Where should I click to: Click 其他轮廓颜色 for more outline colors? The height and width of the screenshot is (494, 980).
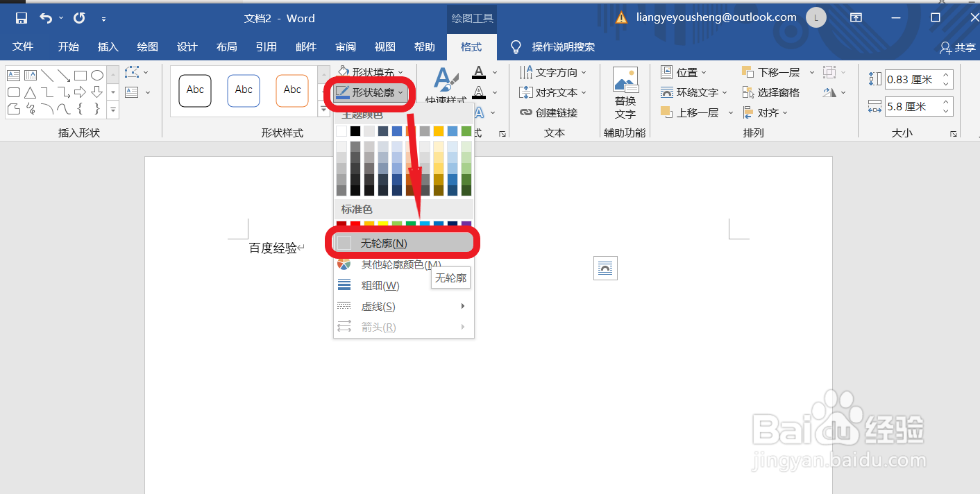click(396, 264)
